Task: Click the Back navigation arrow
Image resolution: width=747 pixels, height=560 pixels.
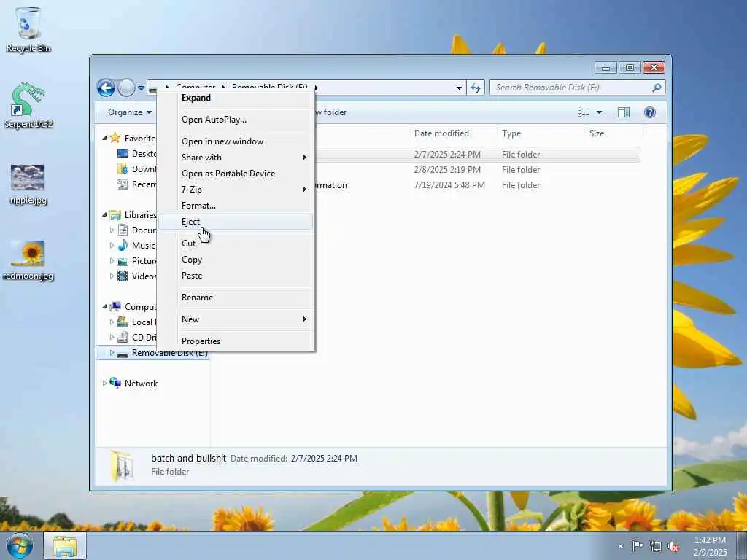Action: point(106,87)
